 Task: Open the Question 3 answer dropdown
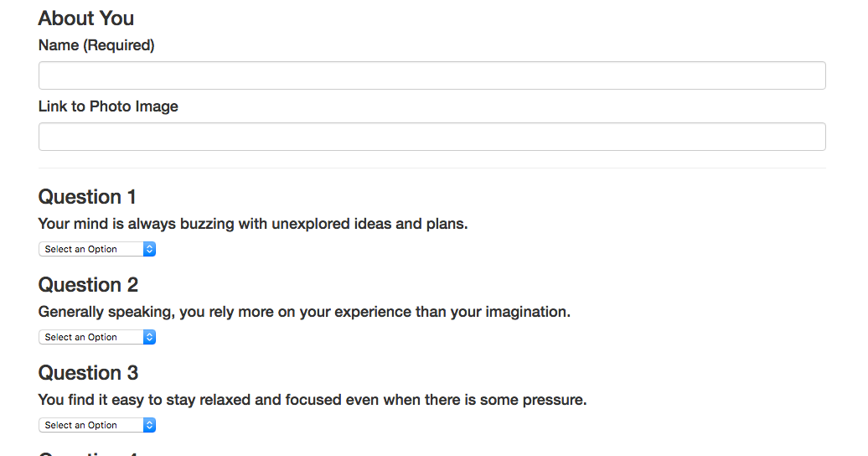pyautogui.click(x=96, y=425)
